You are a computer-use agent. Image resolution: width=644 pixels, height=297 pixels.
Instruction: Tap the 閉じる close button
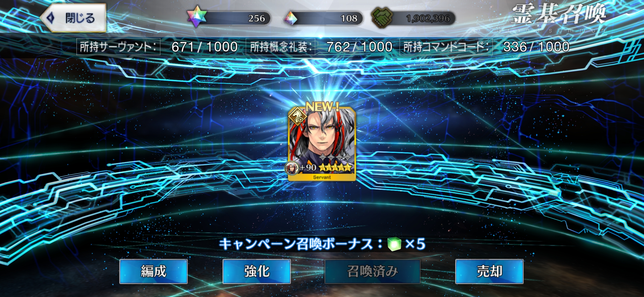pos(73,18)
